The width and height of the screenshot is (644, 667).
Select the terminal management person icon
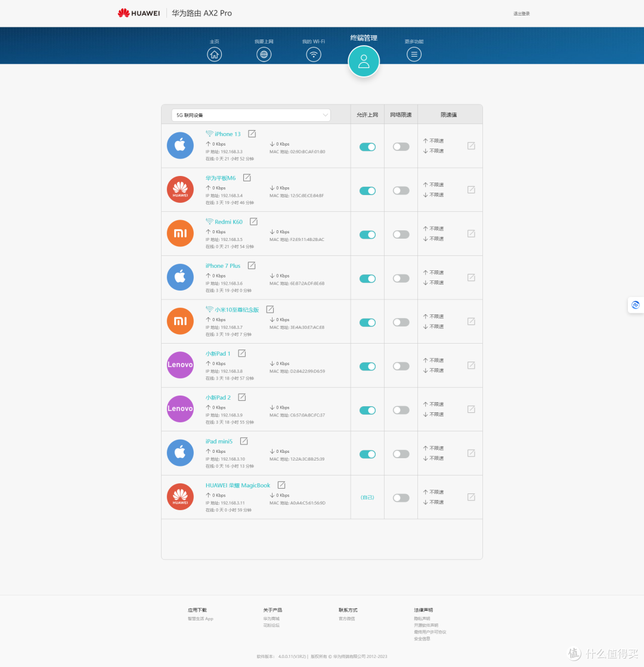pos(364,61)
